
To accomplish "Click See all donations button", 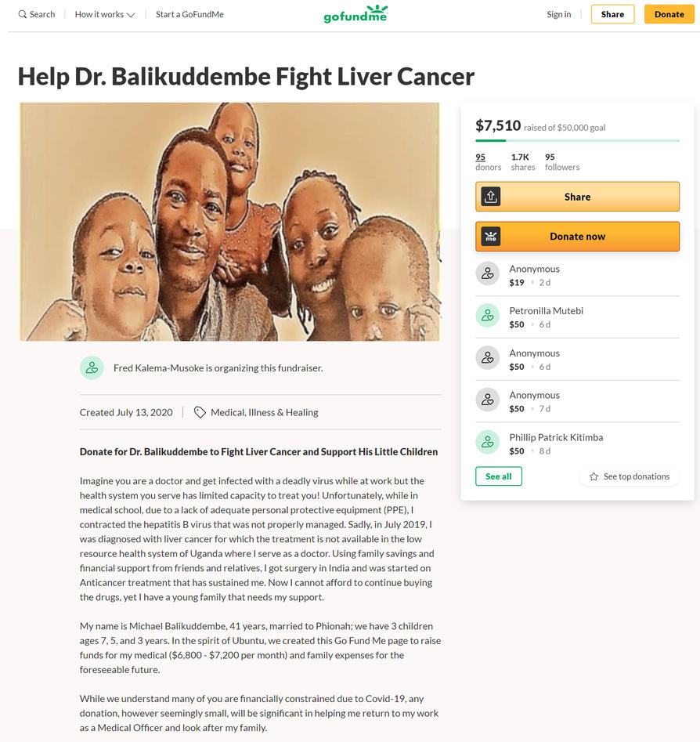I will click(x=499, y=476).
